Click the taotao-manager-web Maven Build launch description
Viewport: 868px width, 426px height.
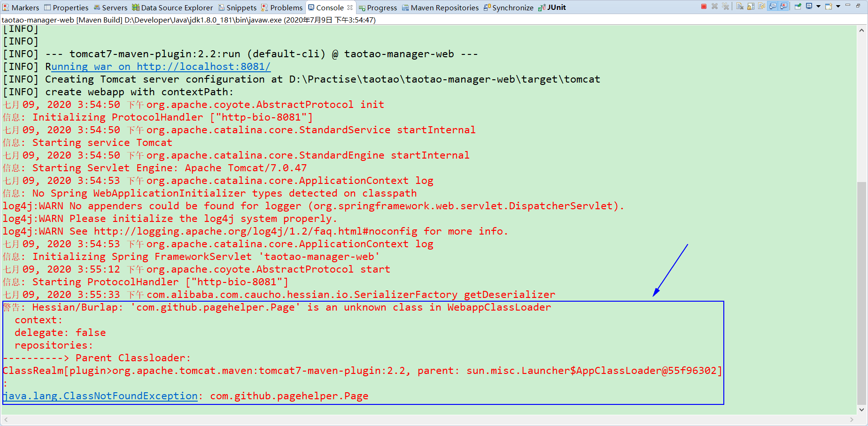coord(189,20)
